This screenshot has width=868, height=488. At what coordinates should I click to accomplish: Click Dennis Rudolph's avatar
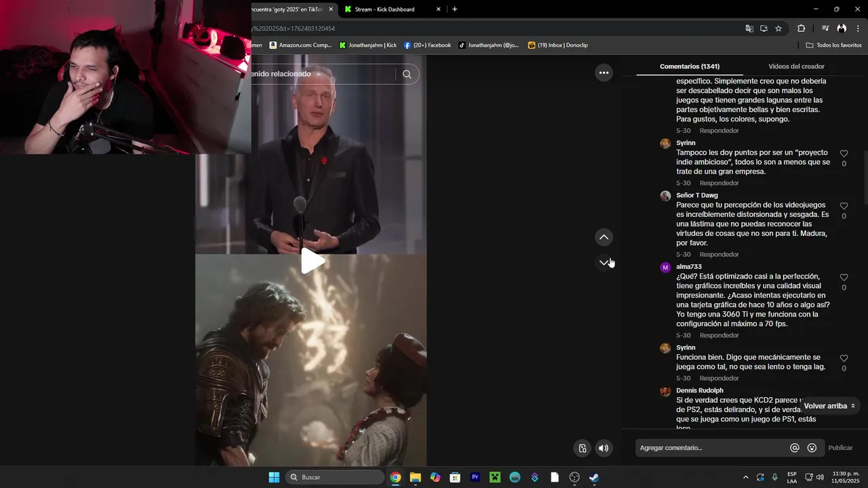pyautogui.click(x=665, y=391)
